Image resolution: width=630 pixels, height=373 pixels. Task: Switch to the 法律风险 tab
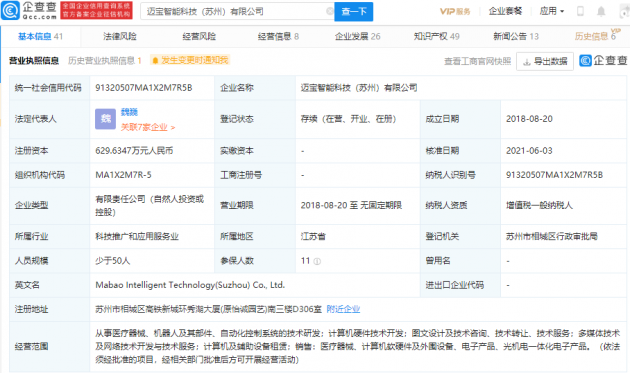click(x=120, y=37)
